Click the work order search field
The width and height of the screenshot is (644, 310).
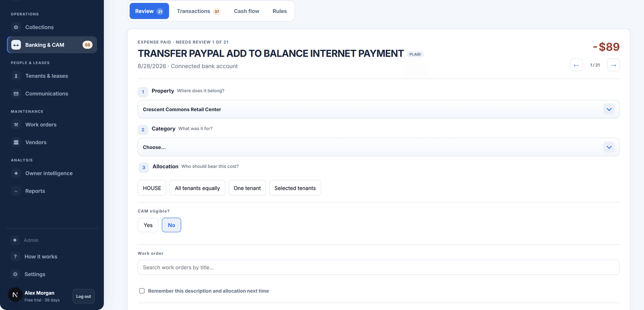click(x=378, y=267)
